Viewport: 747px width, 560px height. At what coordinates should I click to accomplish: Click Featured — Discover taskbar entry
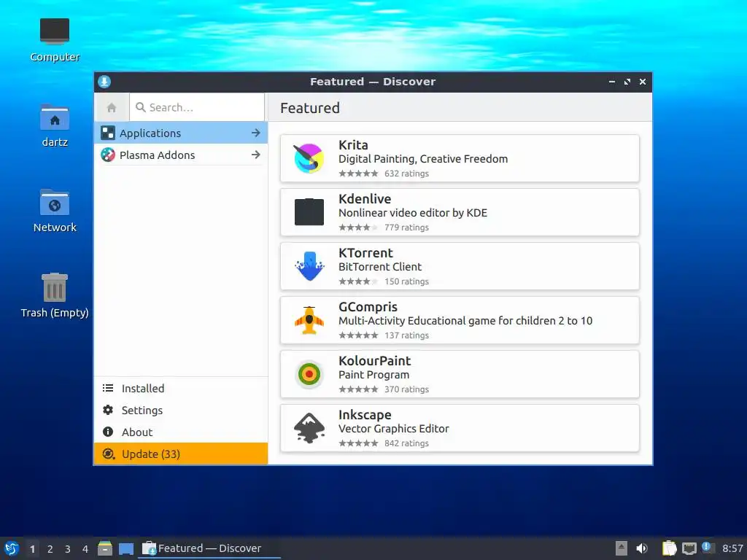209,548
